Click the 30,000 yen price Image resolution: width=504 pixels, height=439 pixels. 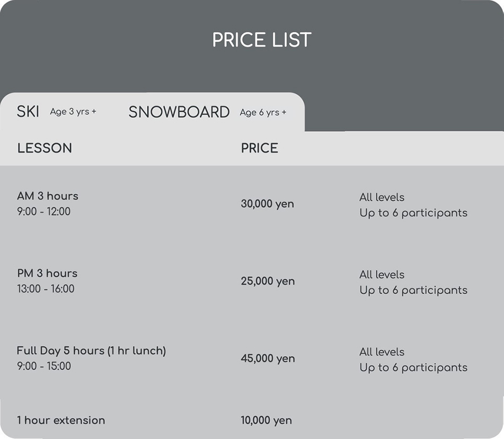pos(267,204)
